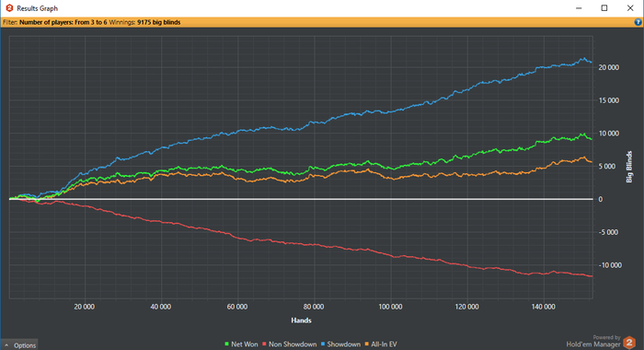The width and height of the screenshot is (644, 350).
Task: Click the Results Graph title bar app icon
Action: click(9, 8)
